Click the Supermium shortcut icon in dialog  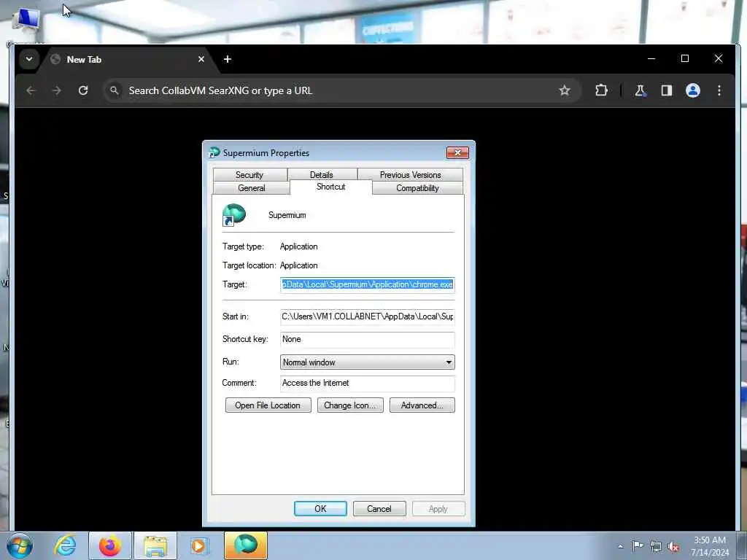click(234, 215)
